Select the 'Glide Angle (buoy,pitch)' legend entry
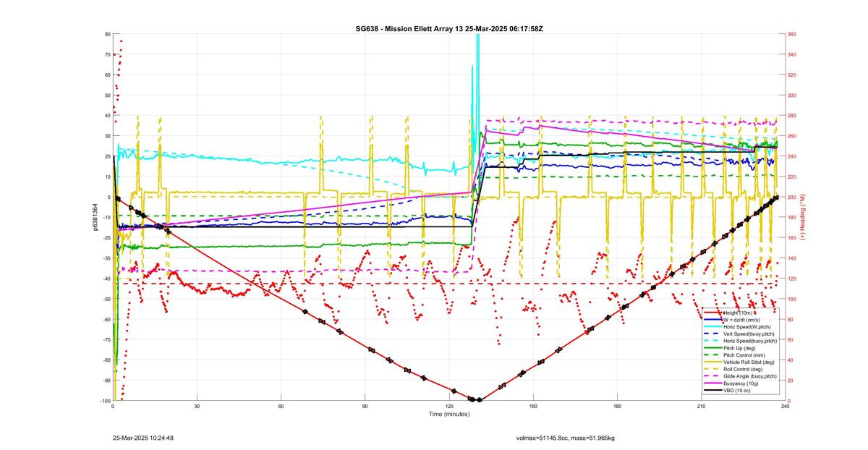Viewport: 868px width, 450px height. pos(740,375)
